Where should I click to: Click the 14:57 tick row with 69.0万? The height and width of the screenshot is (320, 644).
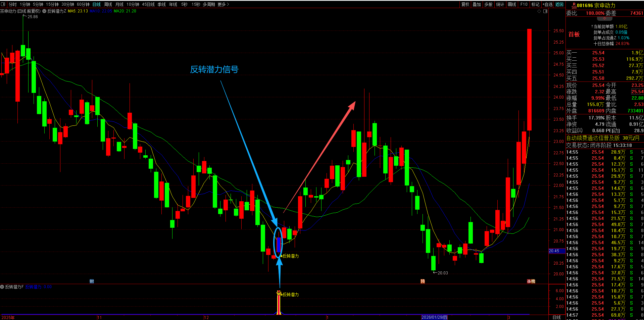tap(605, 315)
